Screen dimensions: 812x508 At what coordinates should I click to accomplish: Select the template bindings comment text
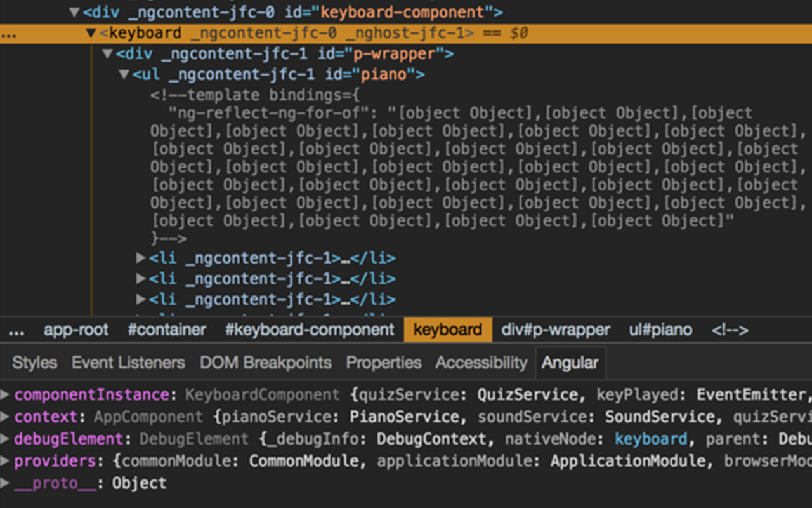[x=255, y=95]
